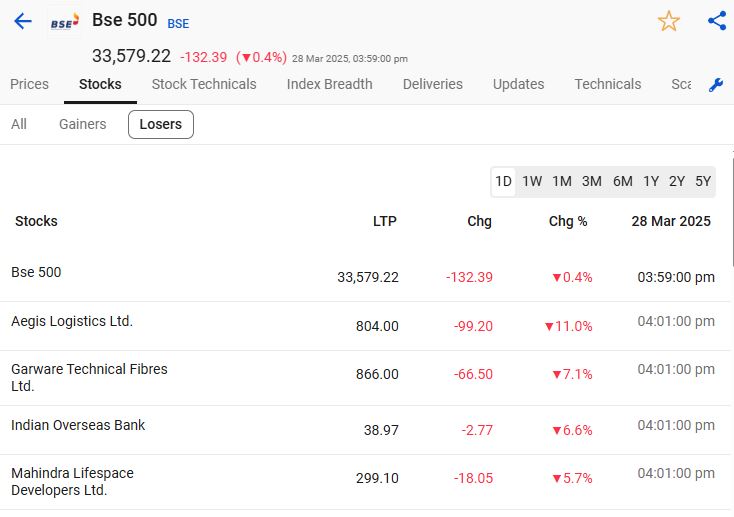
Task: Click the BSE logo icon
Action: [x=64, y=21]
